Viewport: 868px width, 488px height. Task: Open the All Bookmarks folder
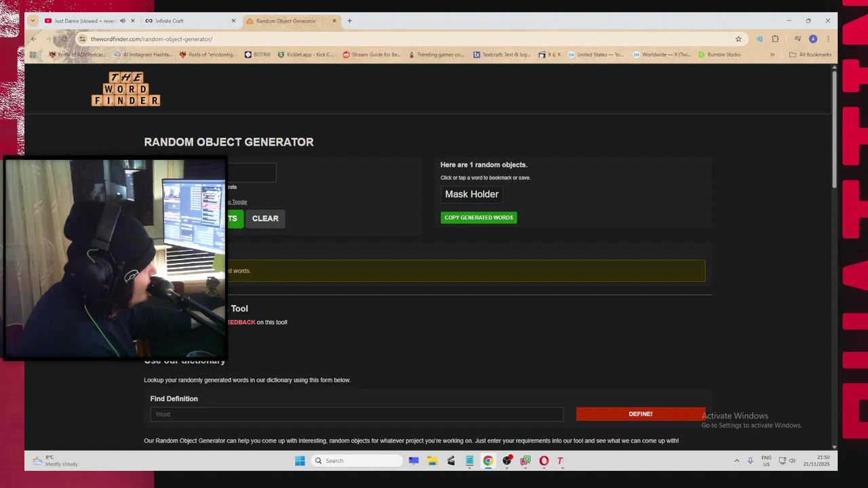(810, 55)
